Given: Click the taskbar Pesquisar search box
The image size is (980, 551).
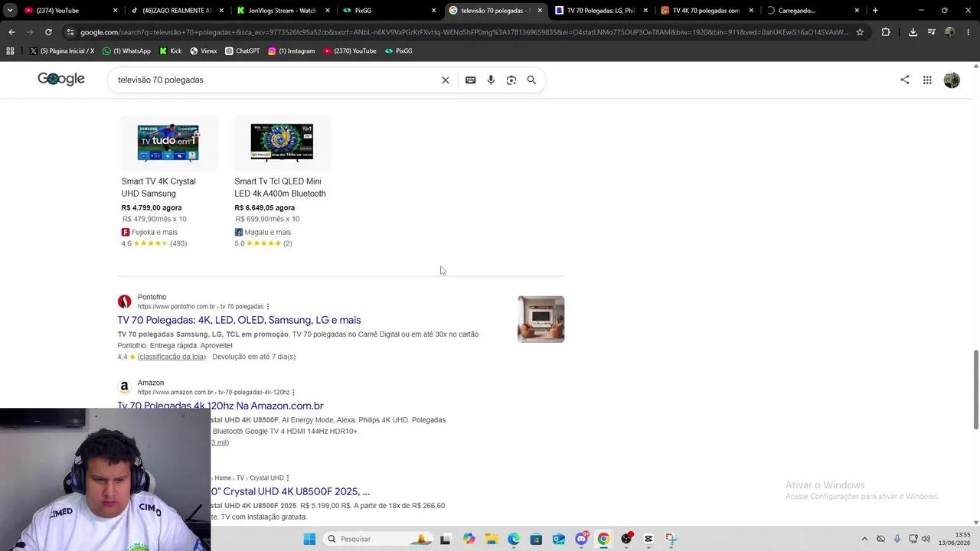Looking at the screenshot, I should click(379, 539).
